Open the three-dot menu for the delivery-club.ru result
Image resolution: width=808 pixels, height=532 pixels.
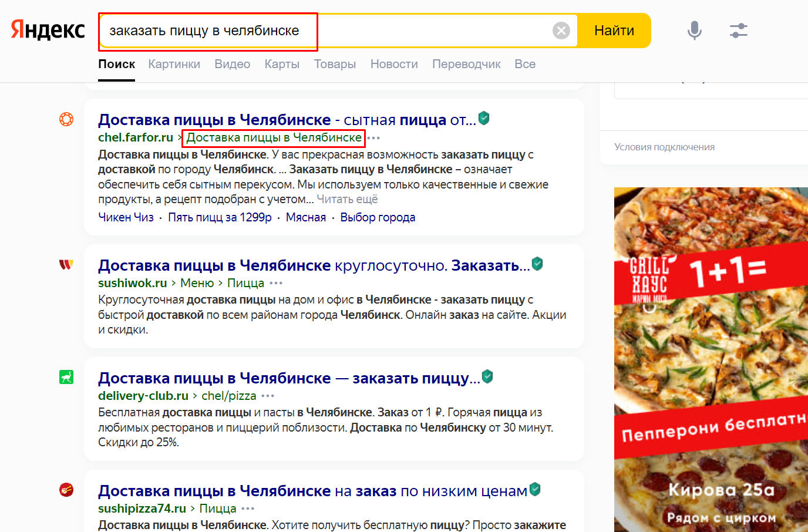pos(268,396)
